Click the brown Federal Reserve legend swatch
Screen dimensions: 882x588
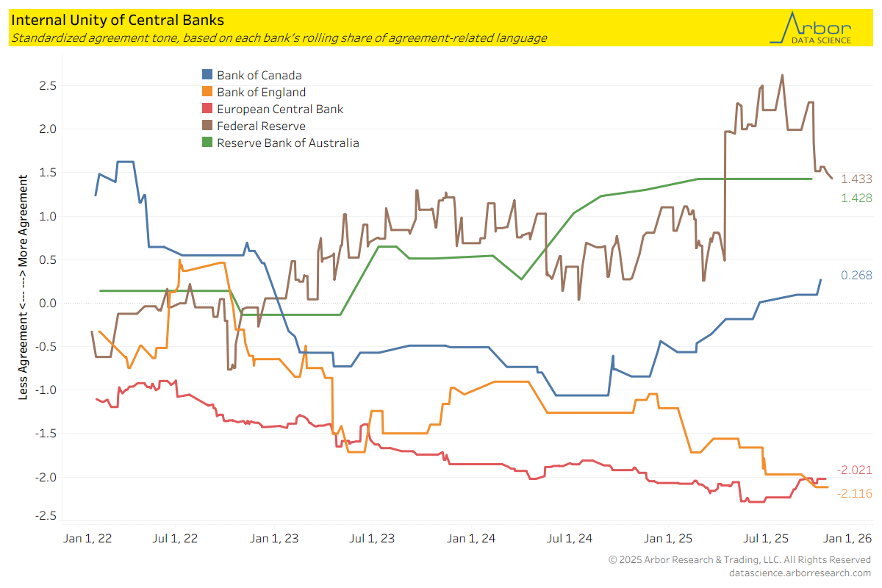(x=207, y=126)
